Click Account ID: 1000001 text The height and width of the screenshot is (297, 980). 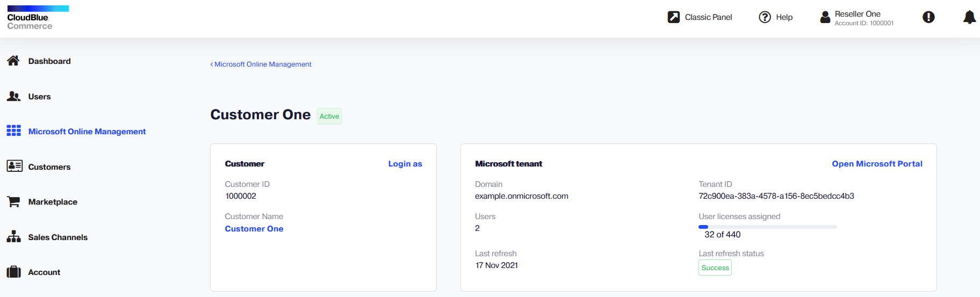(x=864, y=23)
